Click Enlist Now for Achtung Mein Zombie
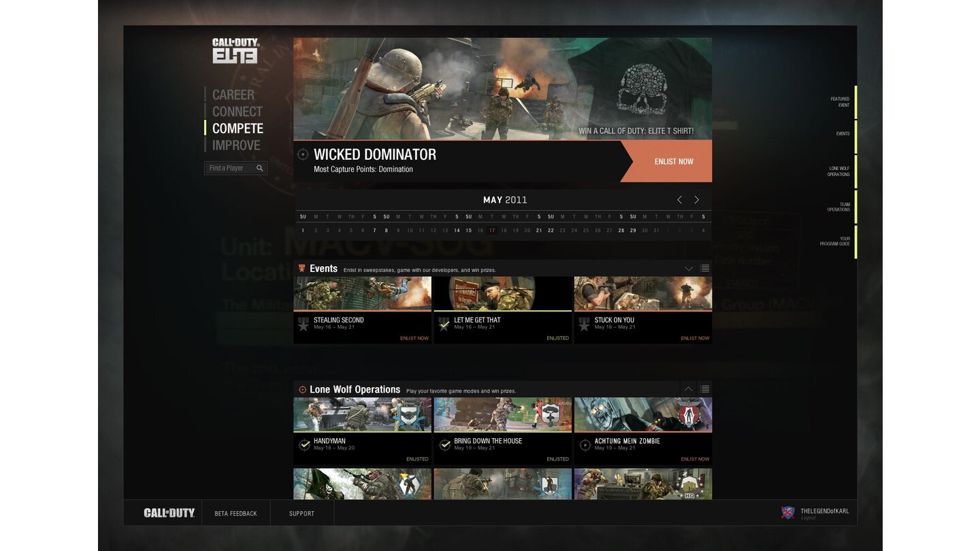The height and width of the screenshot is (551, 980). (695, 459)
